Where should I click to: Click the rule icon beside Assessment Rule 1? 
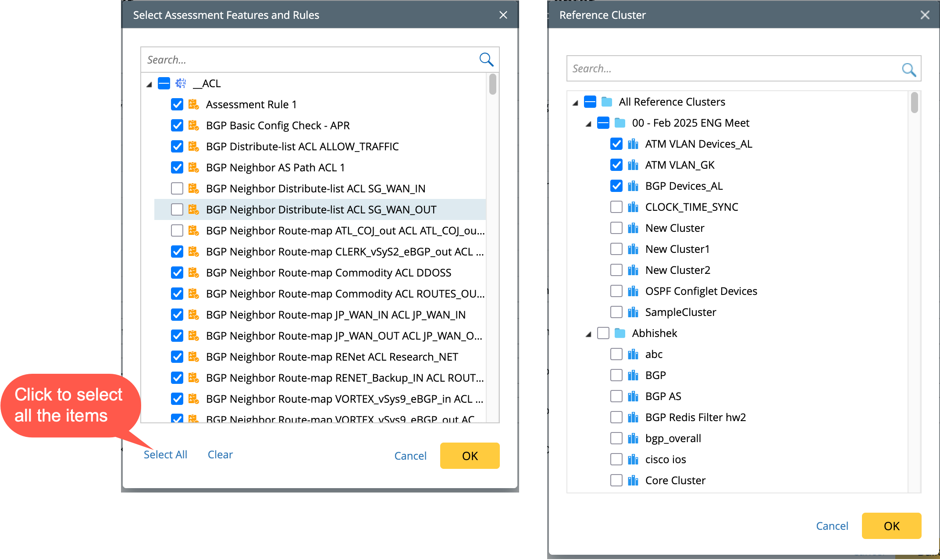tap(193, 104)
